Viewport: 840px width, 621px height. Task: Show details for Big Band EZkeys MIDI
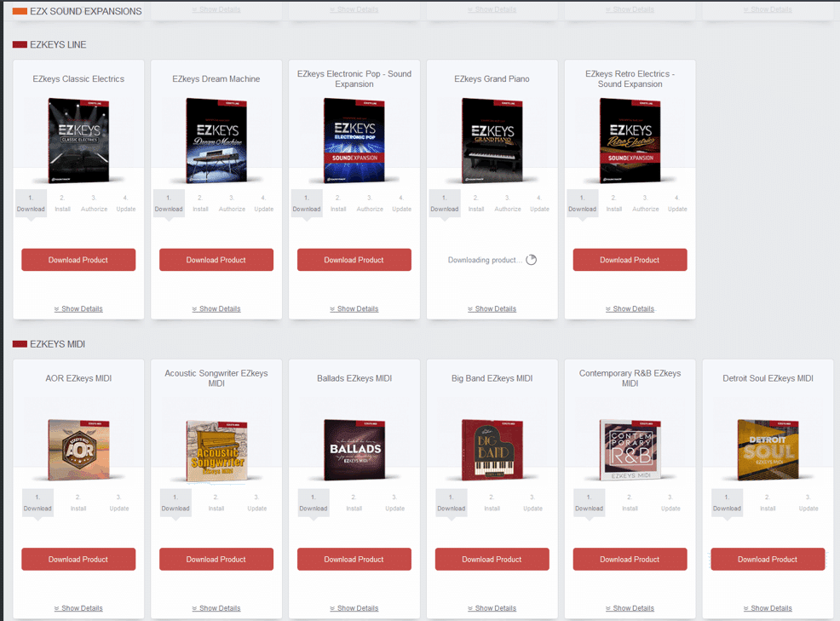point(492,609)
